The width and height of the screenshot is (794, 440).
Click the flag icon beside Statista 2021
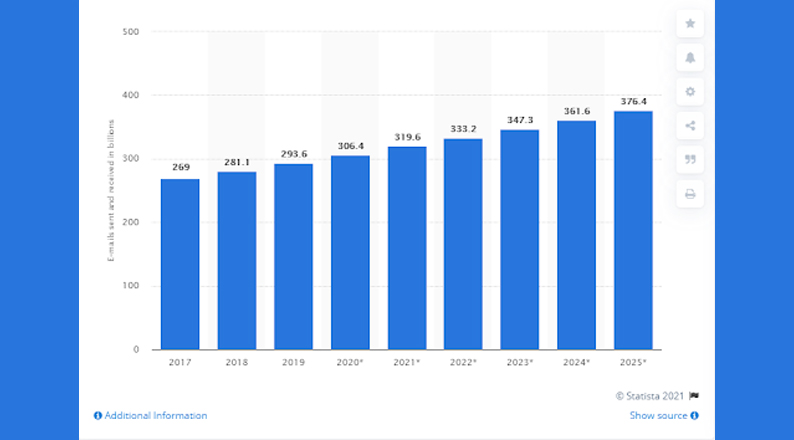[694, 396]
